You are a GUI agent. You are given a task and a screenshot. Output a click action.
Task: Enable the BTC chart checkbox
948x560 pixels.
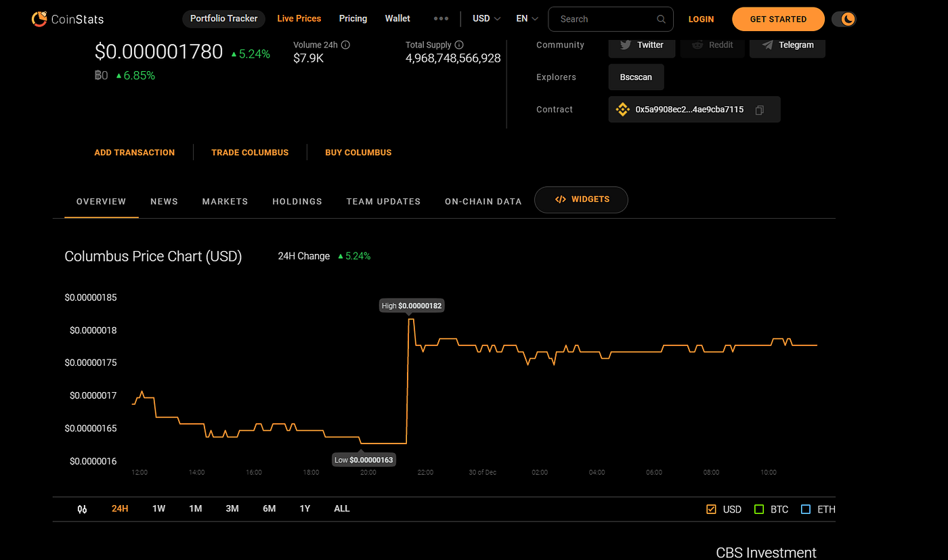(x=758, y=509)
